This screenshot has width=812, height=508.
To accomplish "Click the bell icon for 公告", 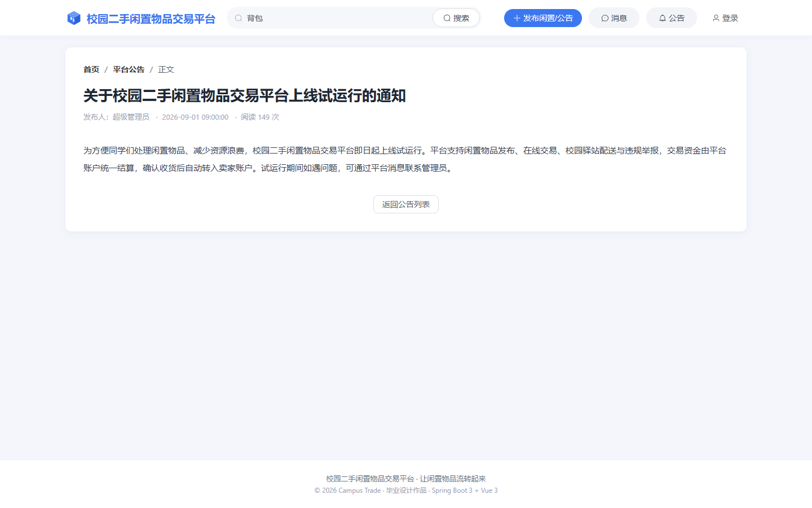I will point(663,18).
